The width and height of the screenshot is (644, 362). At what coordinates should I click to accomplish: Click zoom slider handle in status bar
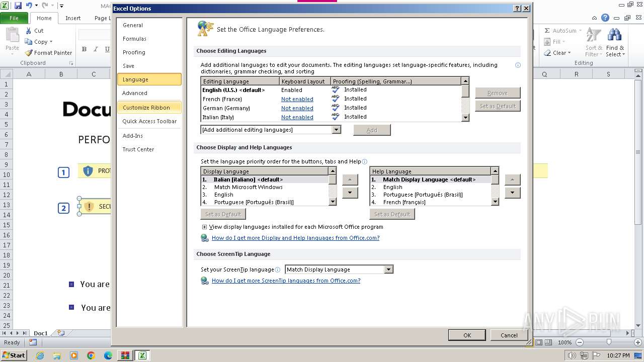point(609,342)
